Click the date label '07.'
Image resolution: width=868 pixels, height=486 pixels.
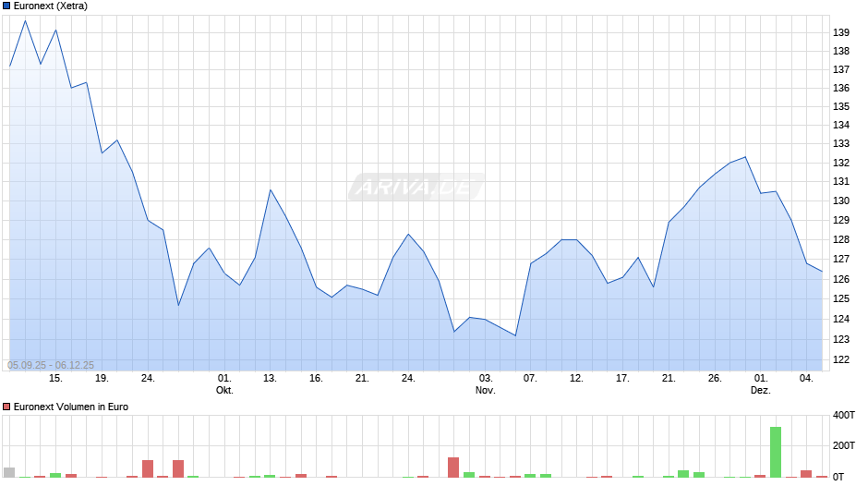coord(530,379)
